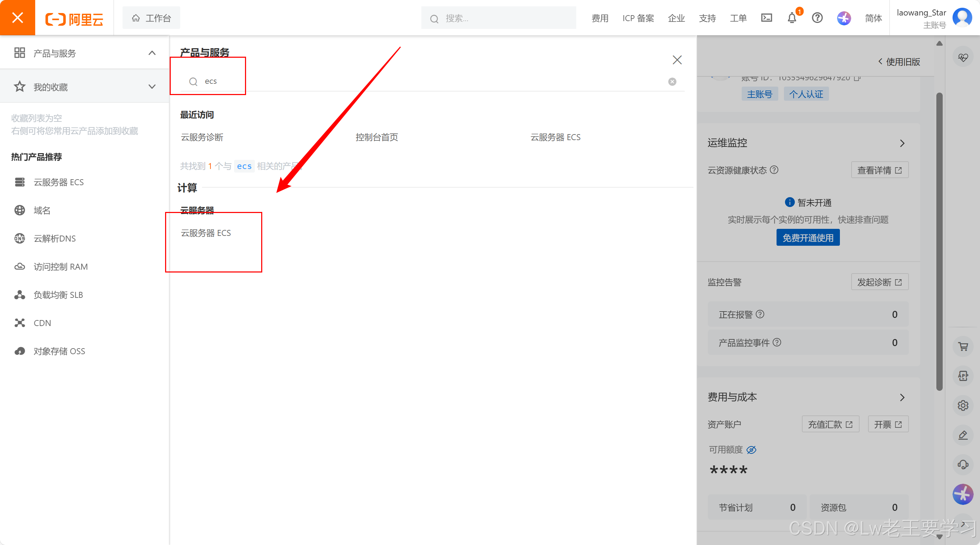The width and height of the screenshot is (980, 545).
Task: Open the help question mark icon
Action: click(817, 18)
